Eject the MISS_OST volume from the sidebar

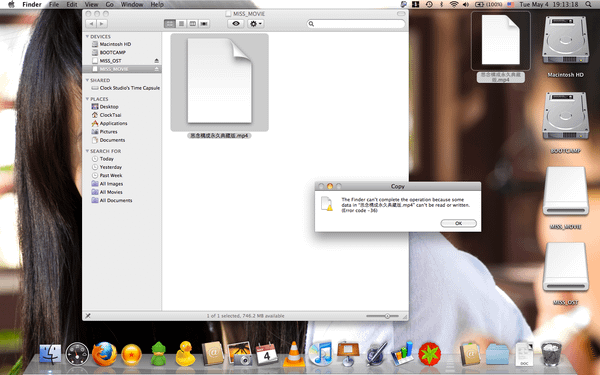[156, 61]
